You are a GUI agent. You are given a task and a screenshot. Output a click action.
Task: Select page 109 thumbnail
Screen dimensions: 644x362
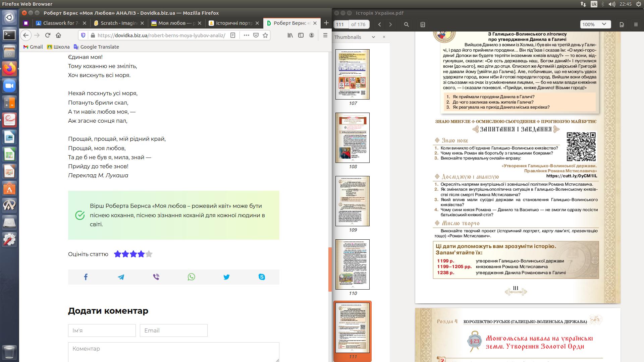[352, 201]
